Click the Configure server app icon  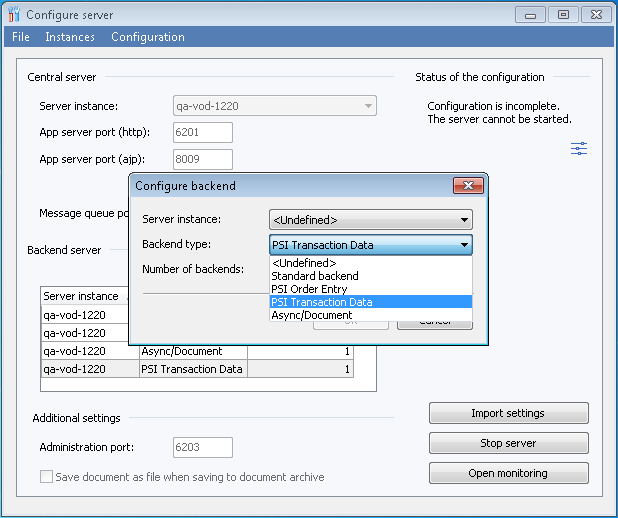point(13,15)
